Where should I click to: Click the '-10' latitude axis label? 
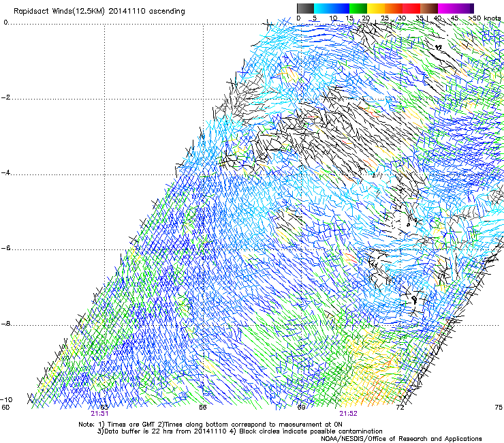(x=6, y=400)
